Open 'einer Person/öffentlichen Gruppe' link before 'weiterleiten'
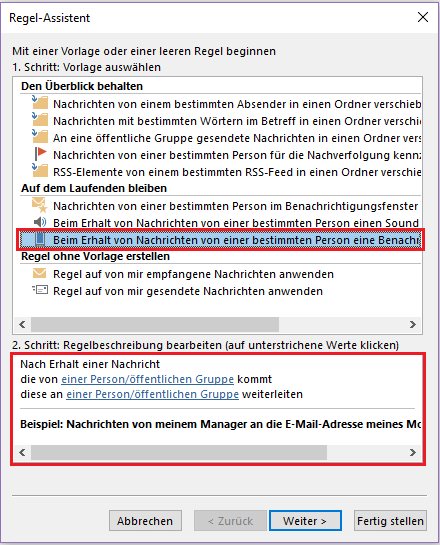Viewport: 440px width, 545px height. [x=152, y=394]
